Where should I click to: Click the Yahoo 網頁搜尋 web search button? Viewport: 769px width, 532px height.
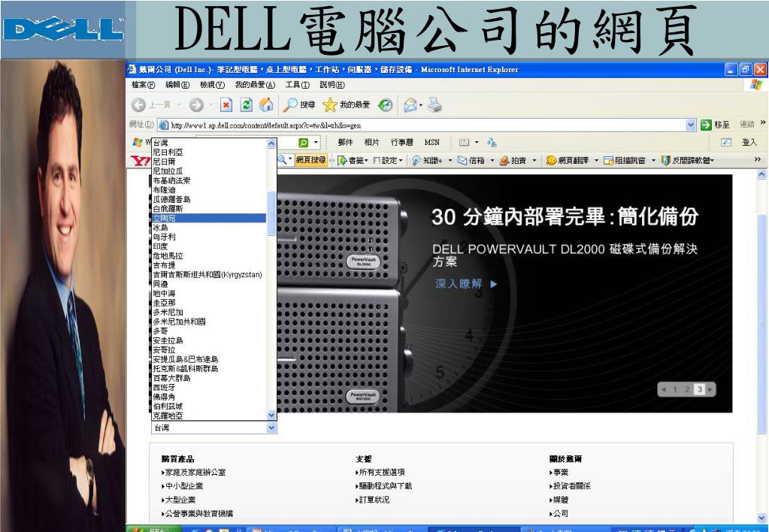coord(311,160)
